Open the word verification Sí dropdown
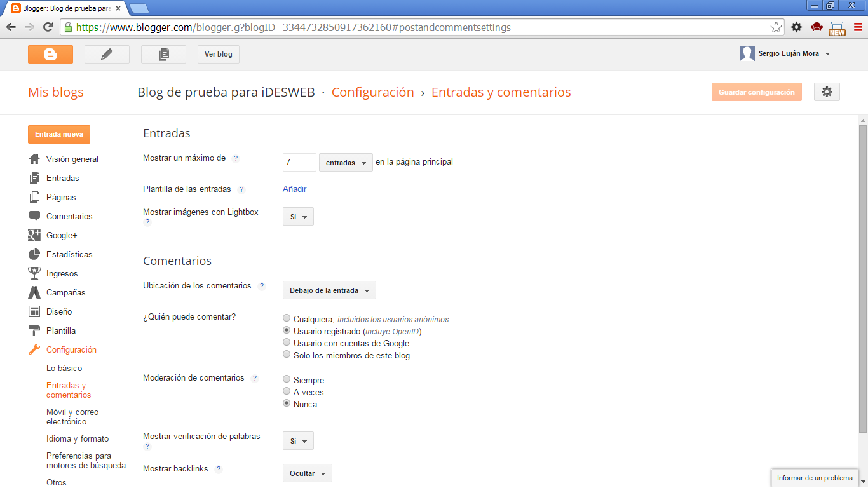This screenshot has height=488, width=868. click(298, 441)
